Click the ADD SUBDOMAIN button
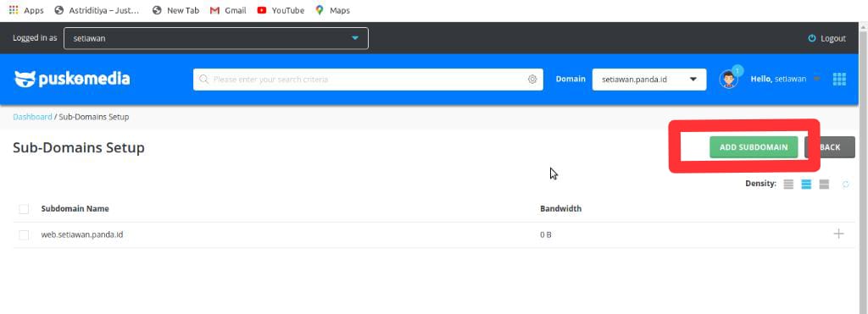 [754, 147]
